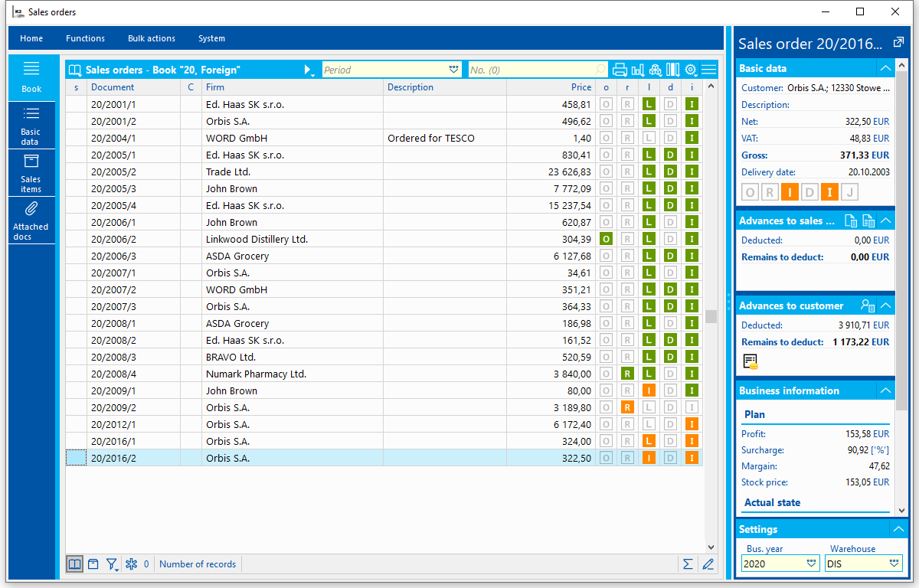Screen dimensions: 919x588
Task: Collapse the Business information section
Action: coord(885,390)
